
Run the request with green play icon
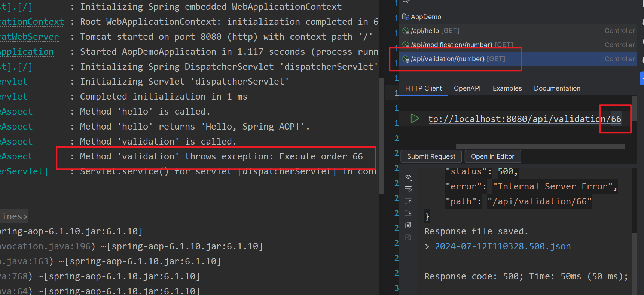tap(415, 119)
